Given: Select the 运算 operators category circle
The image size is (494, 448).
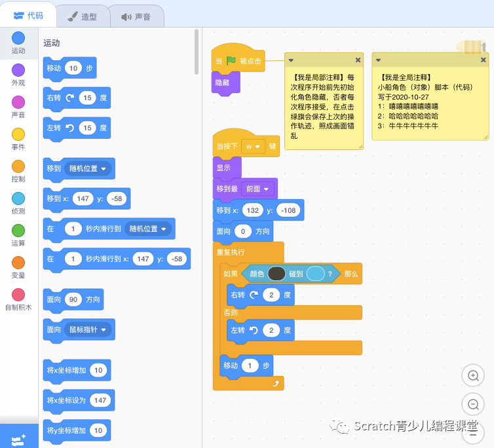Looking at the screenshot, I should [x=18, y=231].
